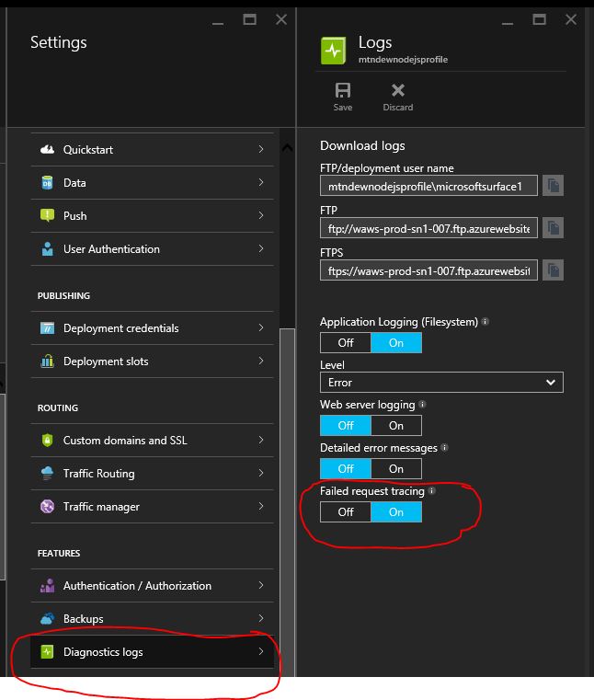594x700 pixels.
Task: Expand Data with its chevron
Action: 261,182
